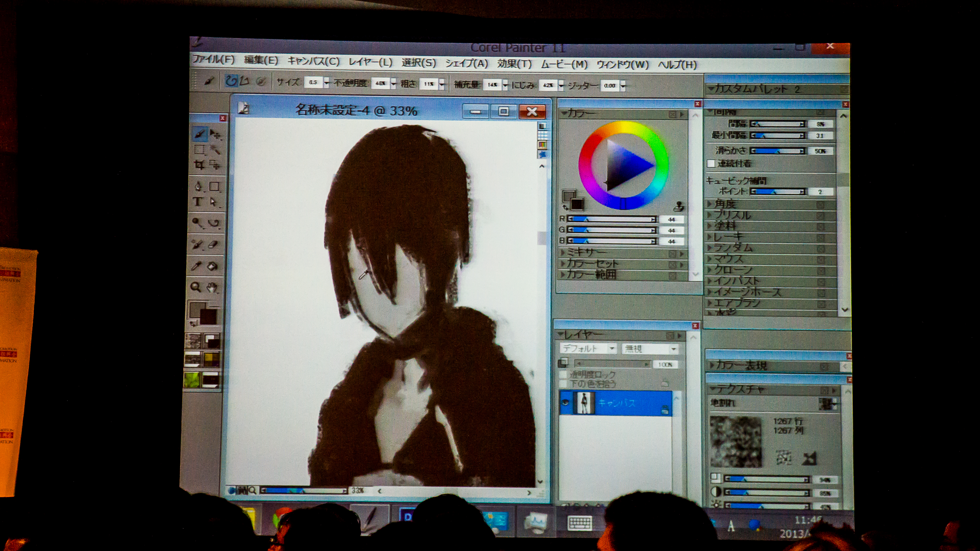This screenshot has height=551, width=980.
Task: Toggle the 連続付着 checkbox
Action: (711, 163)
